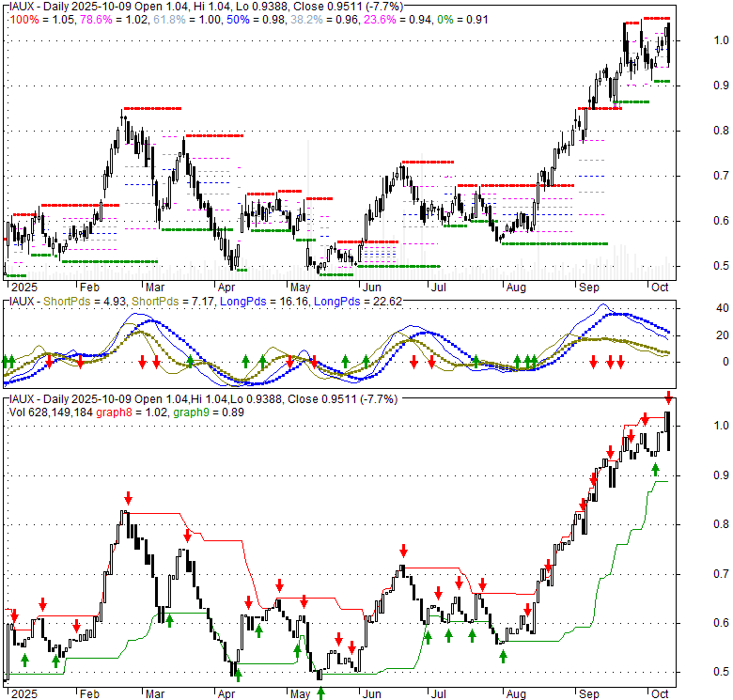Image resolution: width=733 pixels, height=700 pixels.
Task: Click the Vol 628,149,184 readout
Action: pos(51,412)
